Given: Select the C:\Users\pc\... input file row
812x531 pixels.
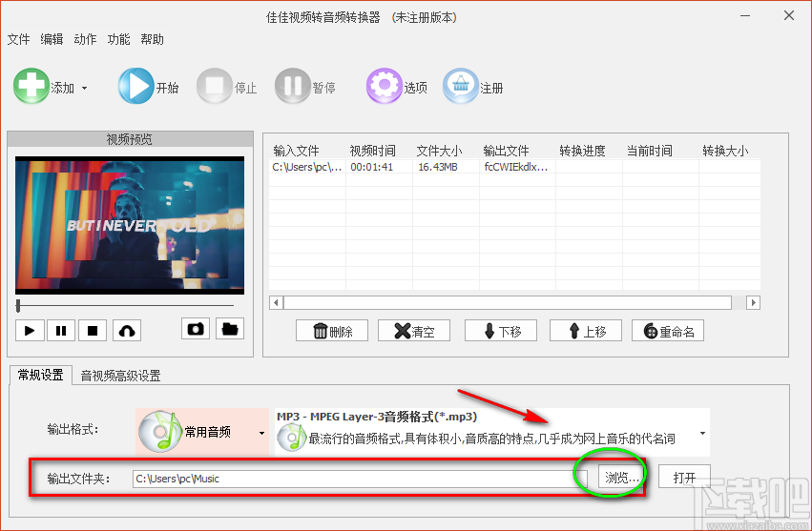Looking at the screenshot, I should 514,167.
